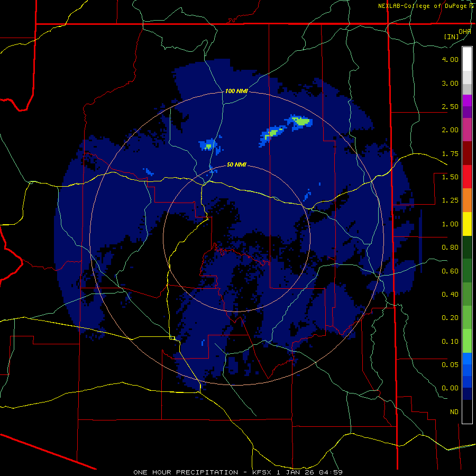Click the 4.00 legend value

450,59
